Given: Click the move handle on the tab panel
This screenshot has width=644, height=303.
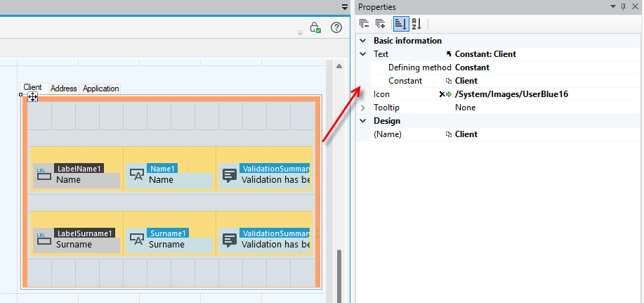Looking at the screenshot, I should click(32, 97).
